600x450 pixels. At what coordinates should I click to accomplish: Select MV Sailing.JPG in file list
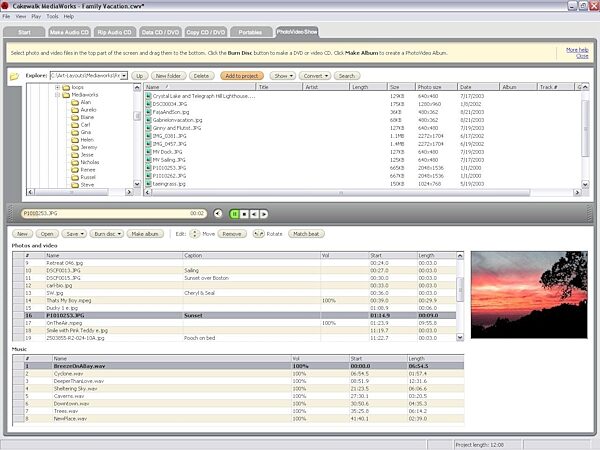(169, 160)
